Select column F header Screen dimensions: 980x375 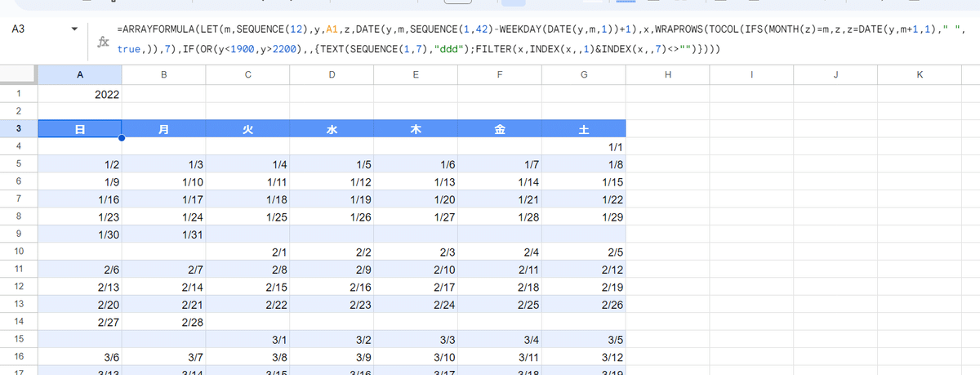pyautogui.click(x=499, y=74)
